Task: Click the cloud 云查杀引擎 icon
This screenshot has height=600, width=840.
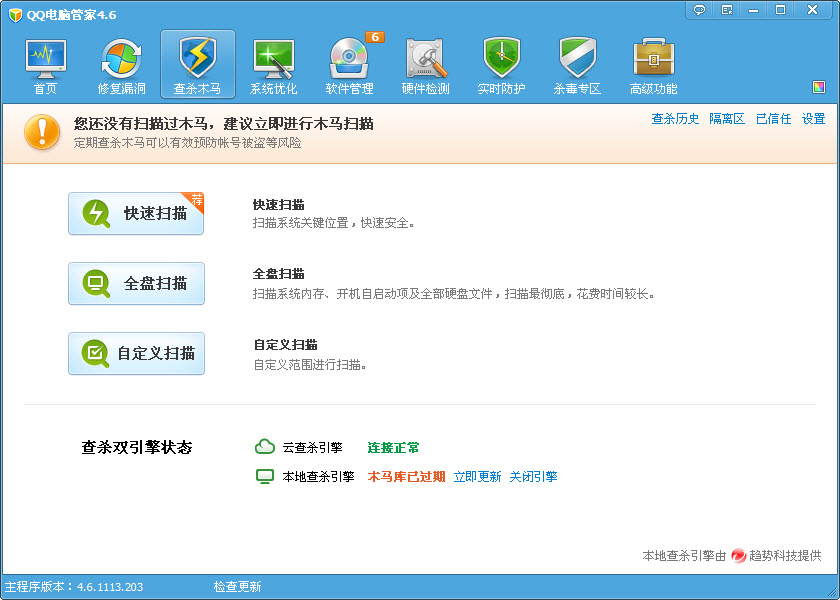Action: pos(265,446)
